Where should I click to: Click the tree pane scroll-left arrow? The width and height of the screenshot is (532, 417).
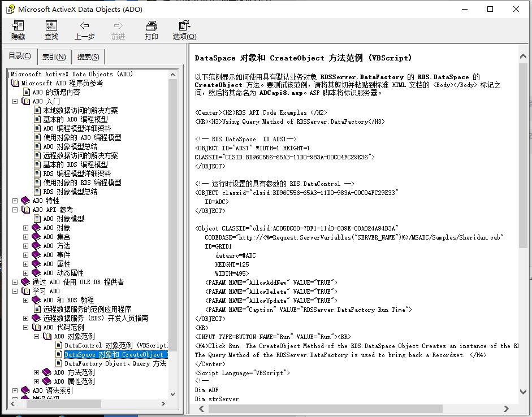(x=13, y=403)
